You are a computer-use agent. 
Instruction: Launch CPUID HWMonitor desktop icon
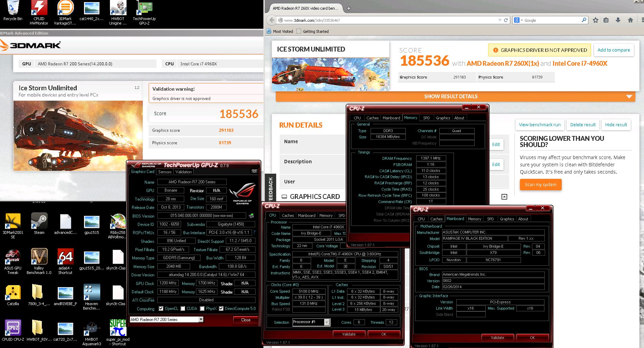click(x=39, y=12)
